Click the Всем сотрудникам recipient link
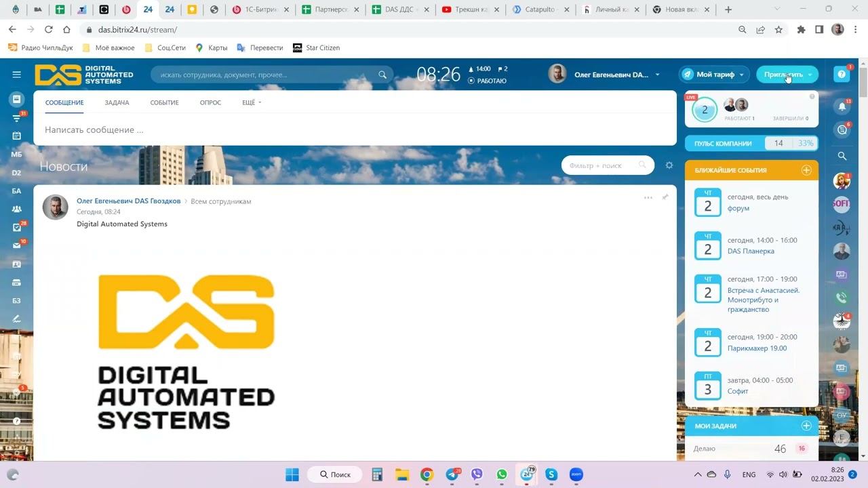Viewport: 868px width, 488px height. [x=221, y=201]
